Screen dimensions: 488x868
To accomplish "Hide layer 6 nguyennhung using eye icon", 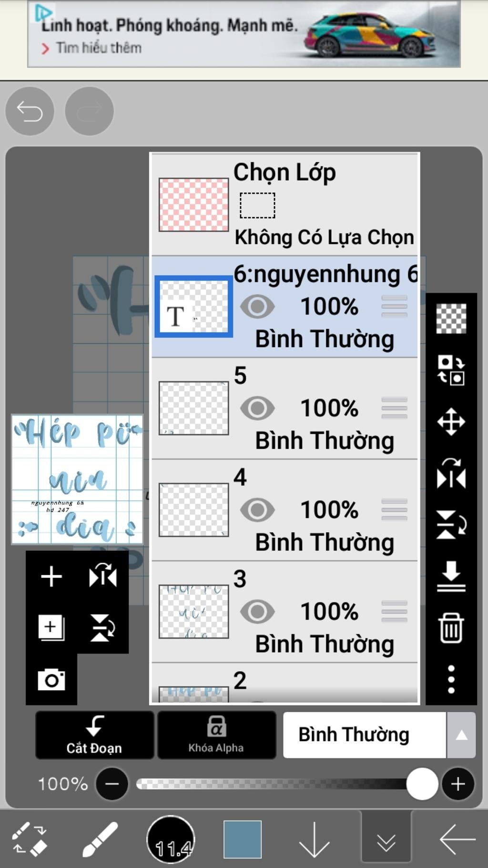I will point(257,307).
